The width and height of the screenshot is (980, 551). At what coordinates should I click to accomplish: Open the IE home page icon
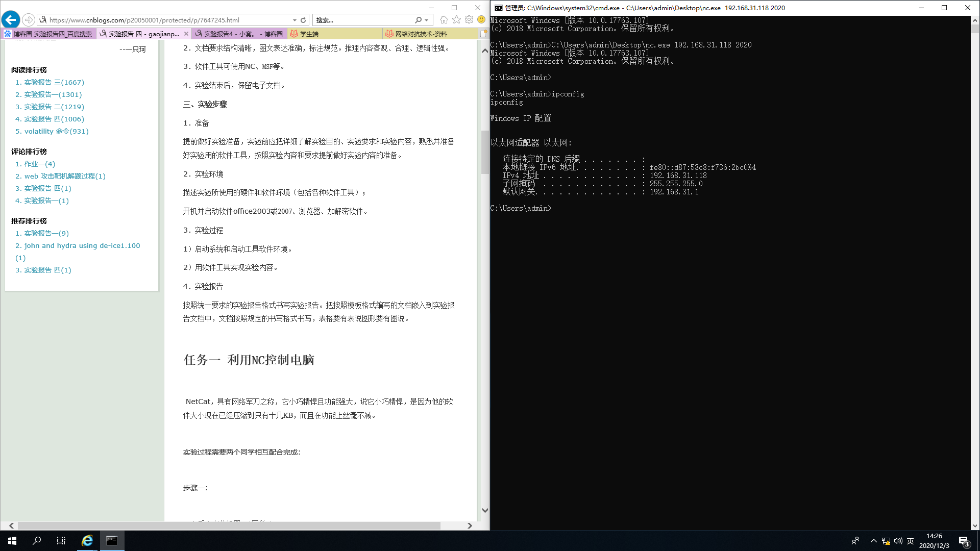point(444,20)
